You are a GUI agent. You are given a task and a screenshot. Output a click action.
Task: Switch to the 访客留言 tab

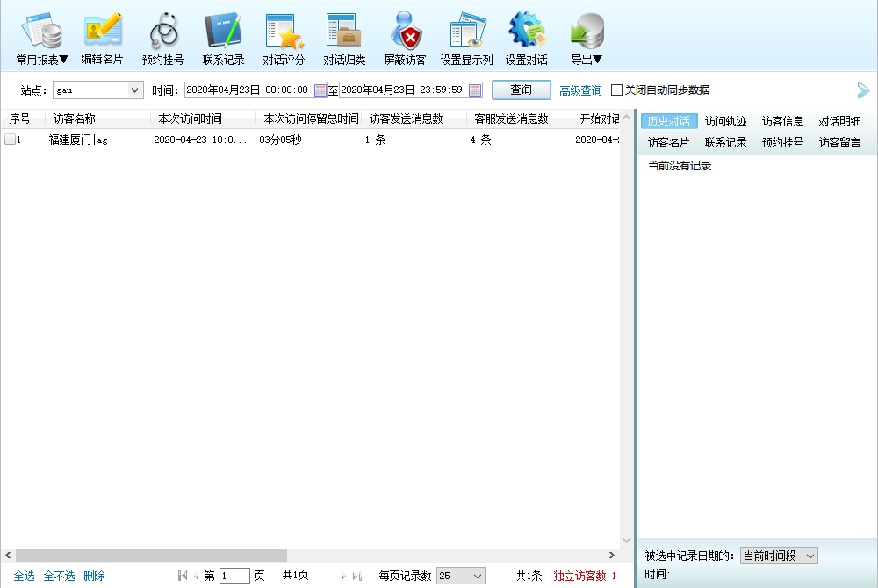[x=839, y=142]
